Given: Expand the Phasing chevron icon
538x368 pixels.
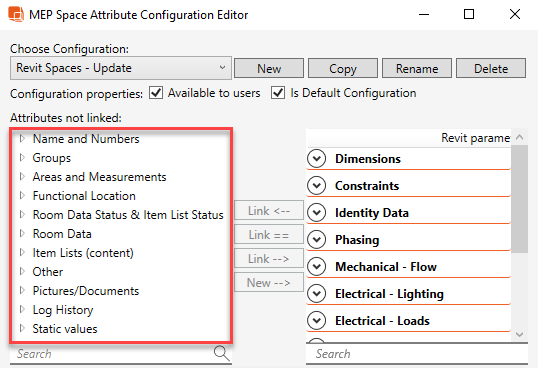Looking at the screenshot, I should pos(316,239).
